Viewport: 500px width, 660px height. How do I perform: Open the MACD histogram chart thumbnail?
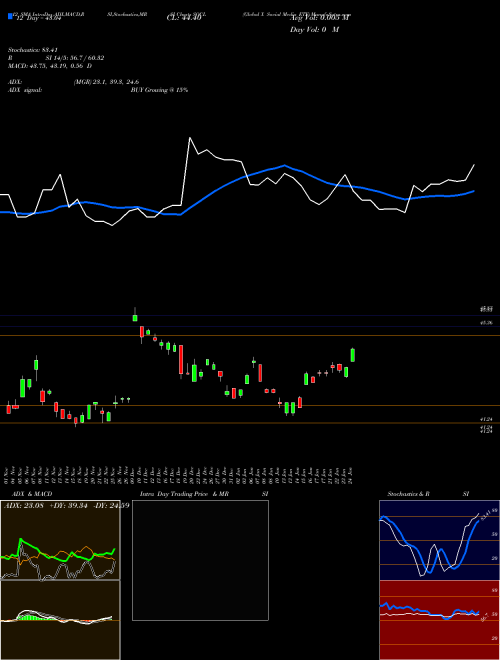[x=60, y=620]
